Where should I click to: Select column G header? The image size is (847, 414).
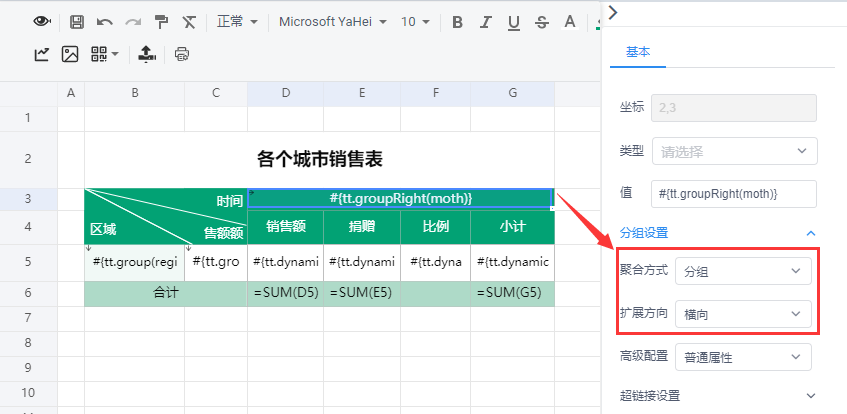coord(512,94)
